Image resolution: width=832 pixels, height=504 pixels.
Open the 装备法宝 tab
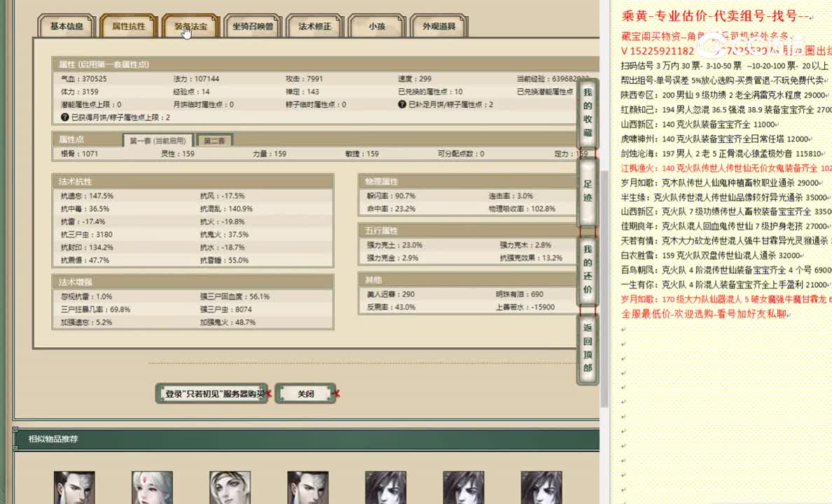coord(190,27)
